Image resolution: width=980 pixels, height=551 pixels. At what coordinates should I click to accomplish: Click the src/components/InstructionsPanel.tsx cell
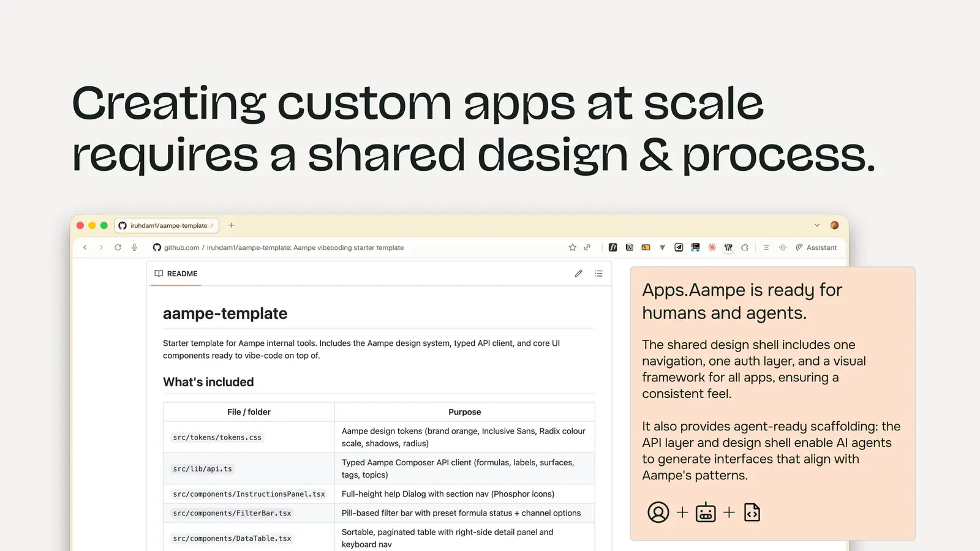click(249, 494)
